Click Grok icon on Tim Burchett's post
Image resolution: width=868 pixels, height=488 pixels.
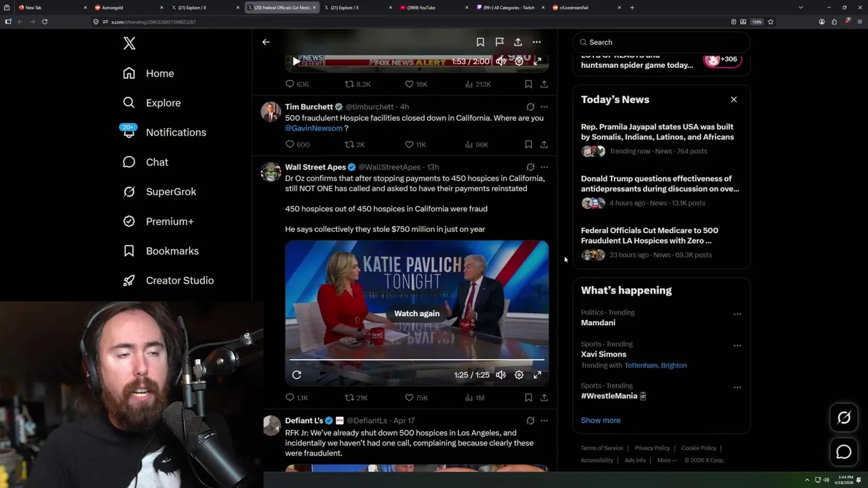pyautogui.click(x=530, y=106)
